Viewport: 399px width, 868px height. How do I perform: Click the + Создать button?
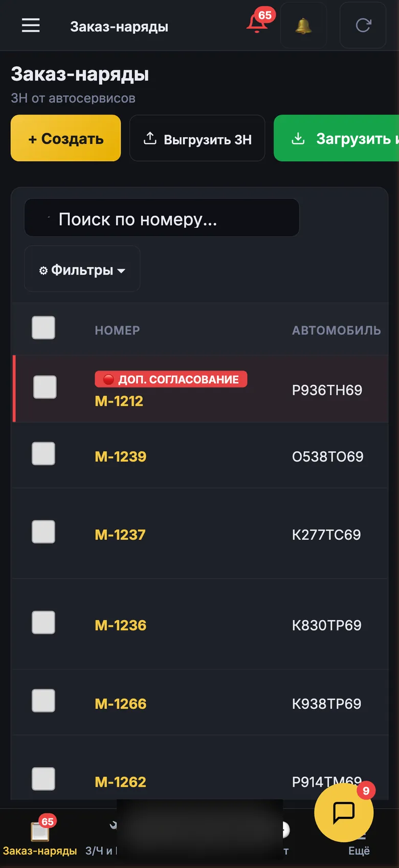point(66,138)
